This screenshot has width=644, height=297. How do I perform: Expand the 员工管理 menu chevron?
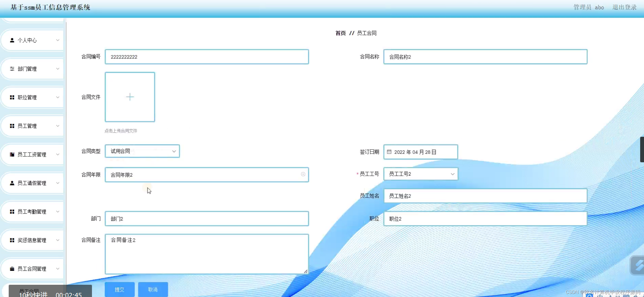58,126
